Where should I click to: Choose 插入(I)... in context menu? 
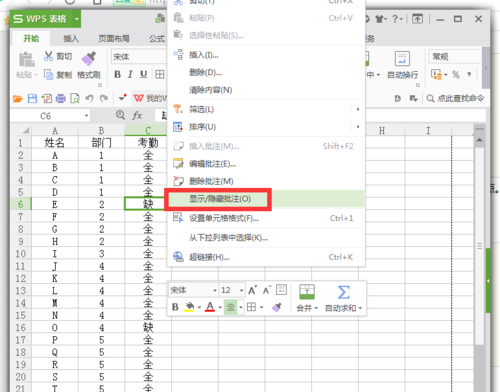click(265, 55)
